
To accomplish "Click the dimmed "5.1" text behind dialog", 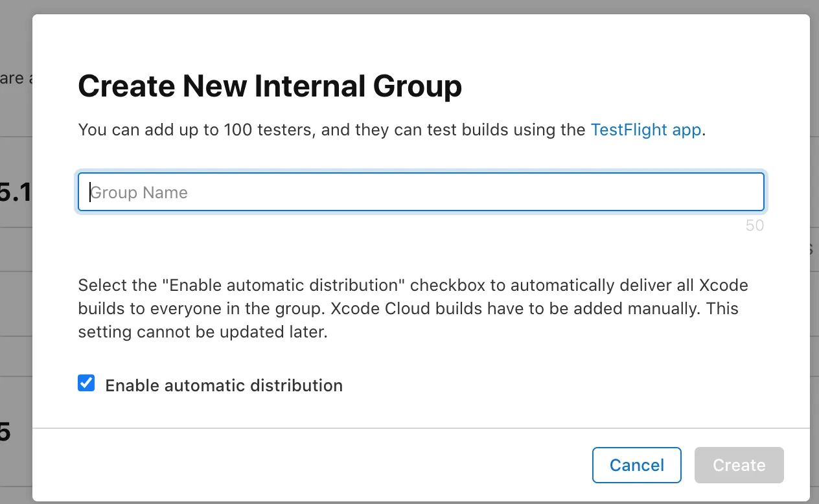I will point(16,192).
